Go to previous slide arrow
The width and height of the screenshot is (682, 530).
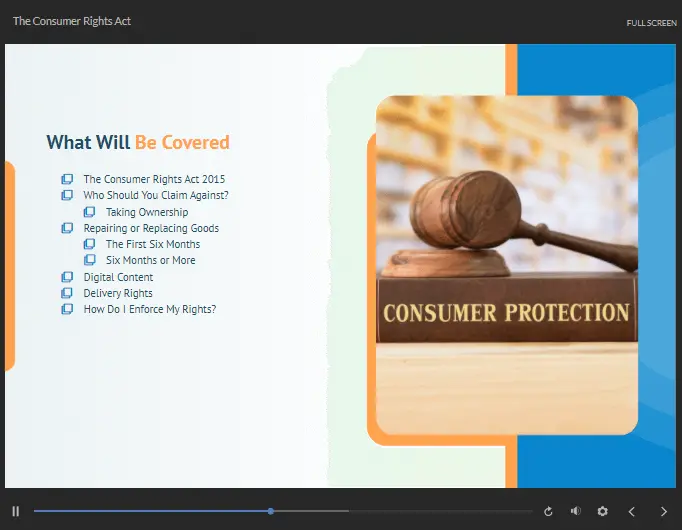coord(631,511)
